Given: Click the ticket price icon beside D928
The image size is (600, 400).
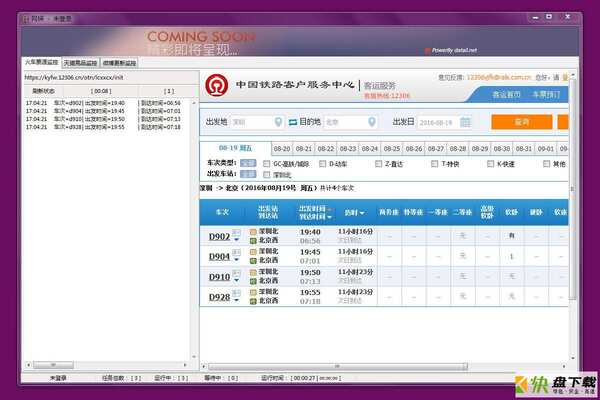Looking at the screenshot, I should [x=236, y=293].
